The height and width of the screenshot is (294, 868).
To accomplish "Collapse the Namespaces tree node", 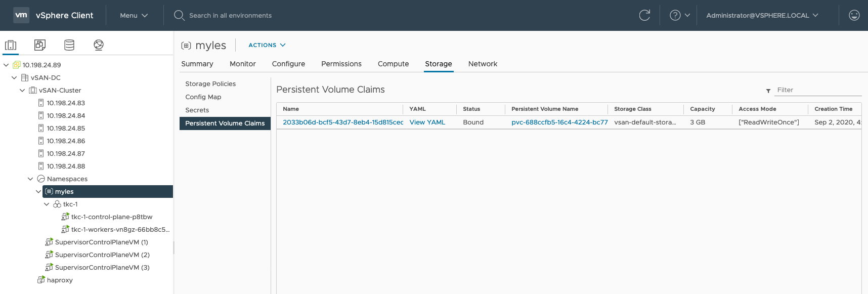I will [x=30, y=179].
